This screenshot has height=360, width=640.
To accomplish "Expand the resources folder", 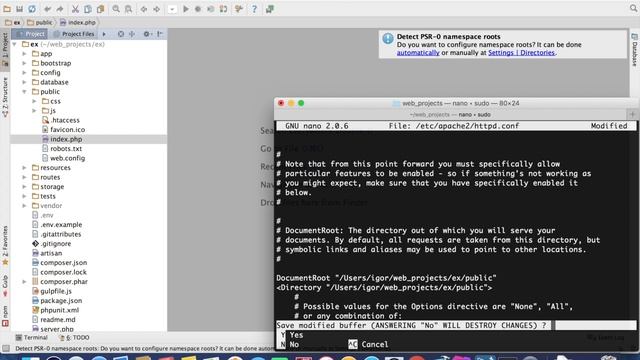I will (x=24, y=168).
